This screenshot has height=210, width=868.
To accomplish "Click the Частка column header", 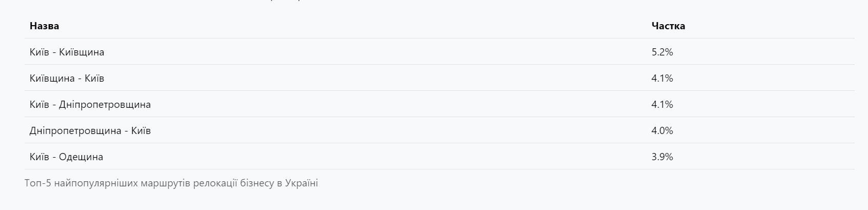I will point(668,26).
